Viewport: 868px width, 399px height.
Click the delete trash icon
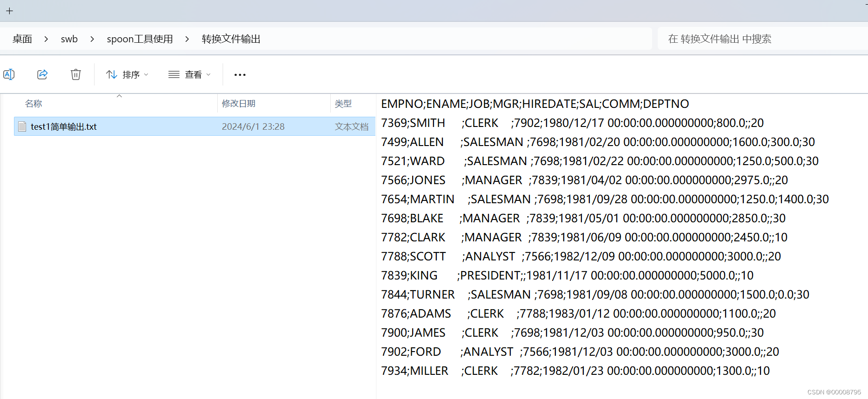[76, 74]
